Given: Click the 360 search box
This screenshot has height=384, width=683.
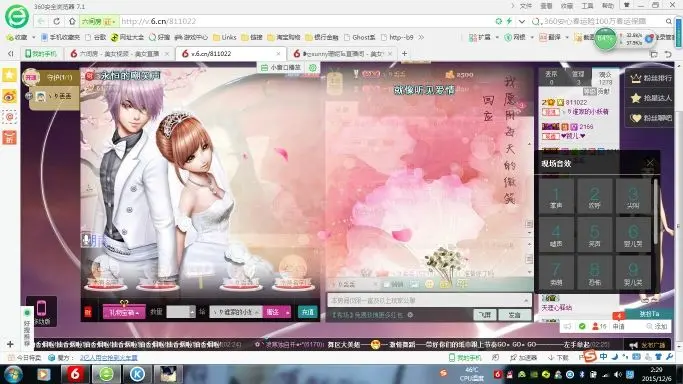Looking at the screenshot, I should pos(602,21).
